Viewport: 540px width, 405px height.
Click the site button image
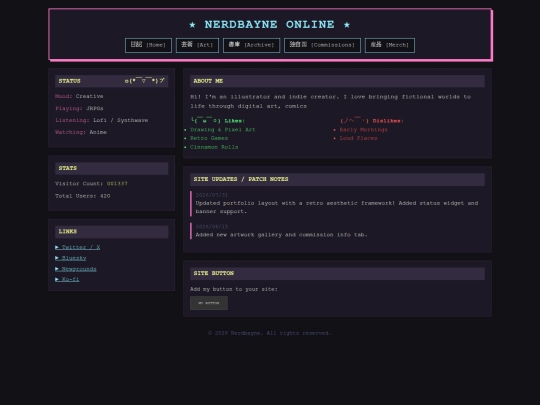pos(209,303)
